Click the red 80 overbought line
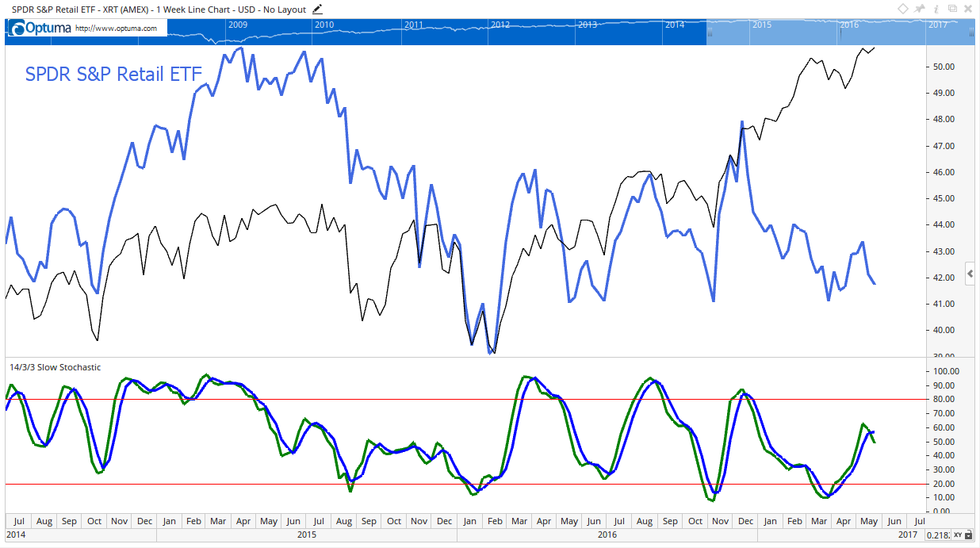Image resolution: width=980 pixels, height=548 pixels. 465,399
